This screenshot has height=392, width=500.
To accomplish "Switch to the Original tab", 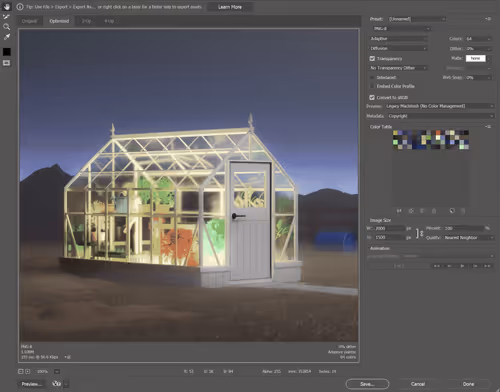I will [29, 21].
